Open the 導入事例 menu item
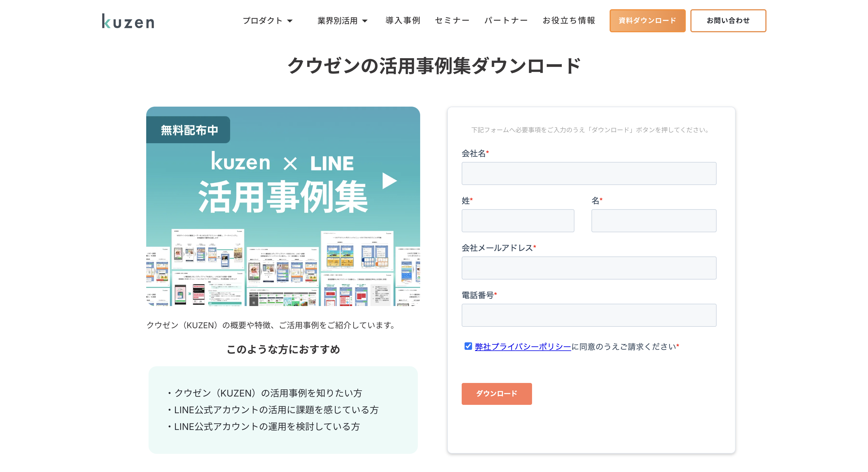The width and height of the screenshot is (868, 472). 403,20
